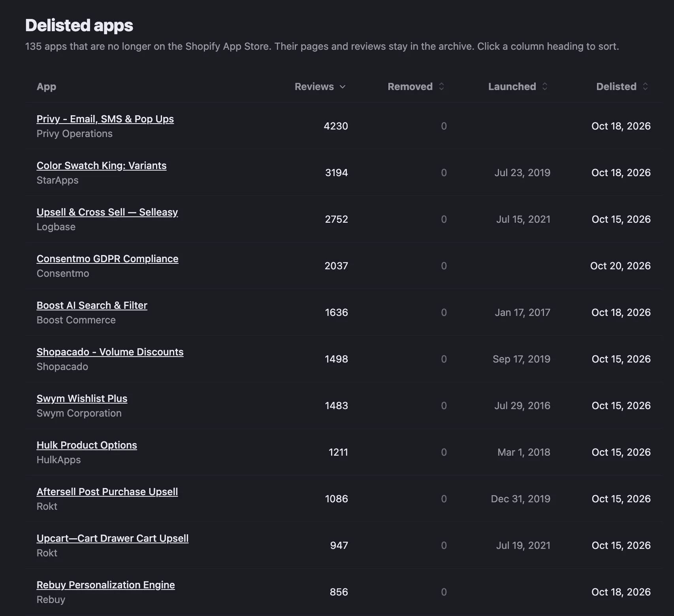The image size is (674, 616).
Task: Click the App column heading
Action: pyautogui.click(x=46, y=87)
